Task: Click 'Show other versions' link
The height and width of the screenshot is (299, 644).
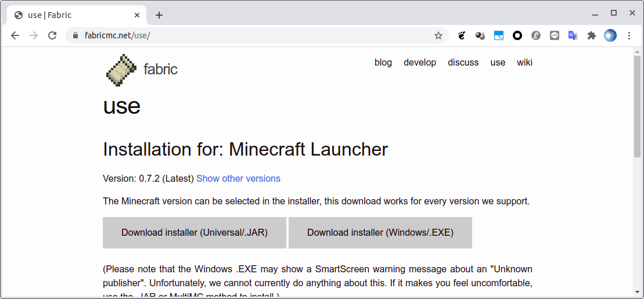Action: pos(238,179)
